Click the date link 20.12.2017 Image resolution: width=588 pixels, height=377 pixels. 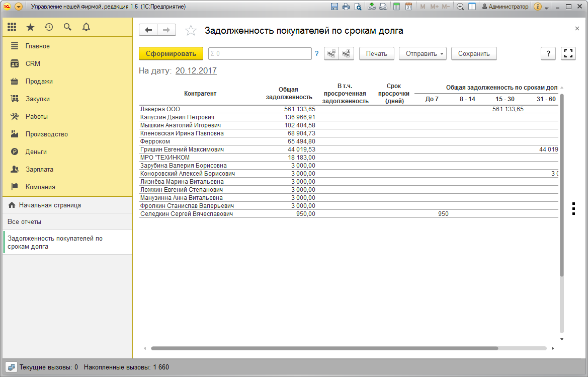[x=196, y=70]
